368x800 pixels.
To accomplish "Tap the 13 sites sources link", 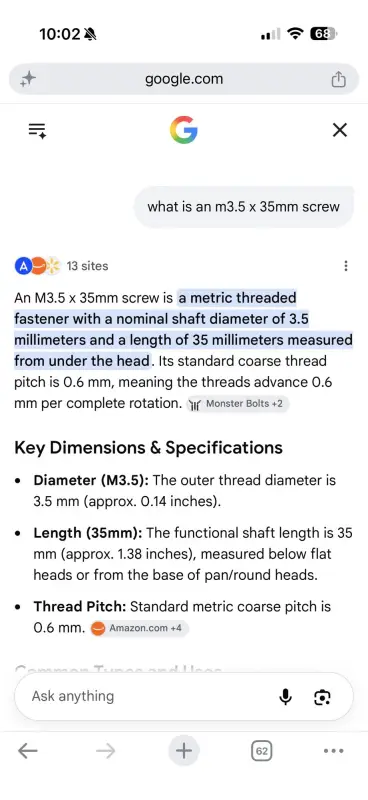I will pos(87,266).
